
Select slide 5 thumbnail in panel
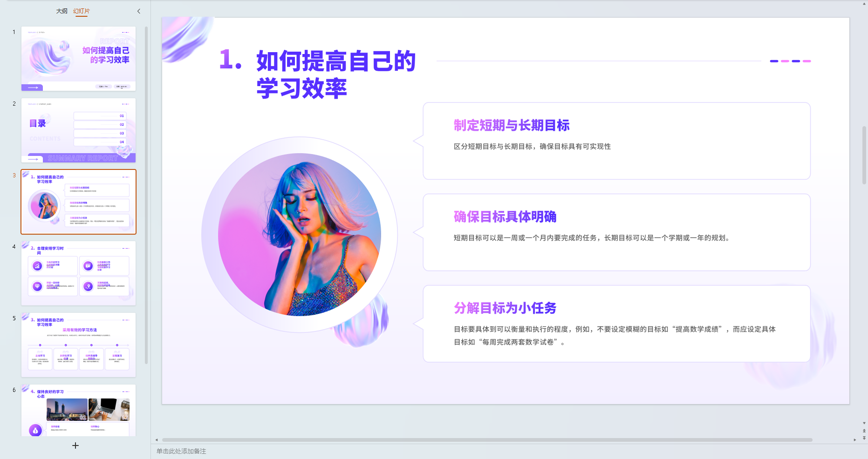point(78,345)
